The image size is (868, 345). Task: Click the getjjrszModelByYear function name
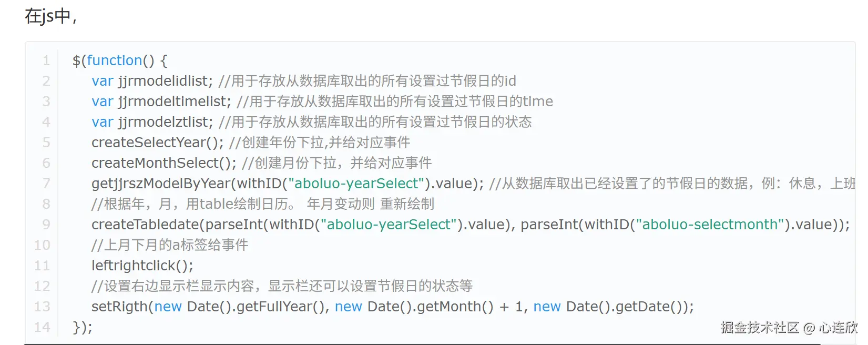pos(161,184)
